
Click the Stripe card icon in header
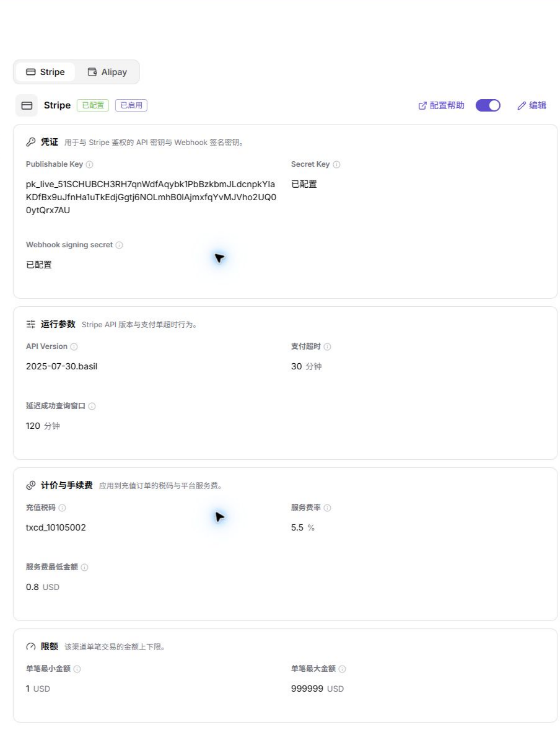coord(27,106)
